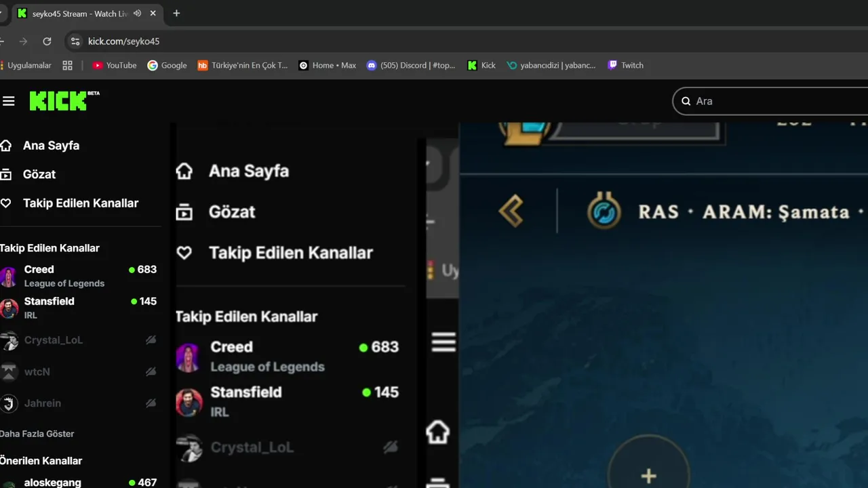Screen dimensions: 868x488
Task: Click the apps grid icon in bookmarks bar
Action: click(67, 66)
